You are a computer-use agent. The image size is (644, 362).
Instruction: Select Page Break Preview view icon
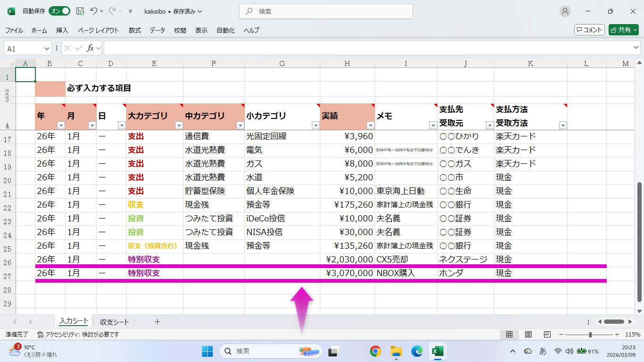(x=547, y=335)
